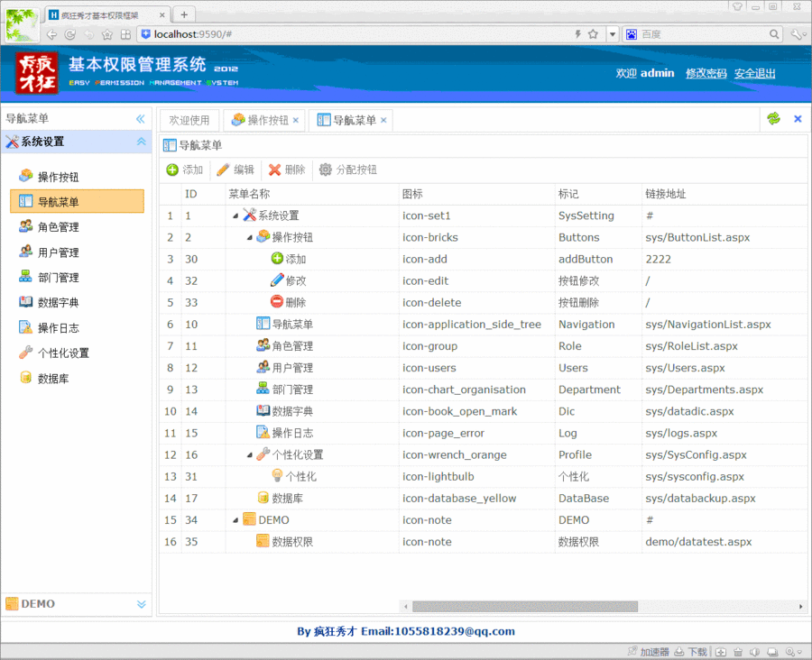Collapse the 系统设置 tree node in the grid

pyautogui.click(x=235, y=215)
